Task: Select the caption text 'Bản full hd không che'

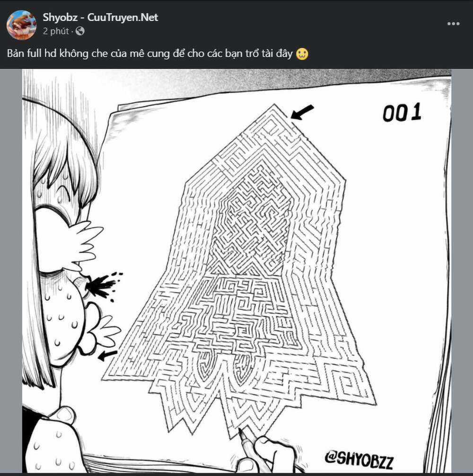Action: (x=57, y=53)
